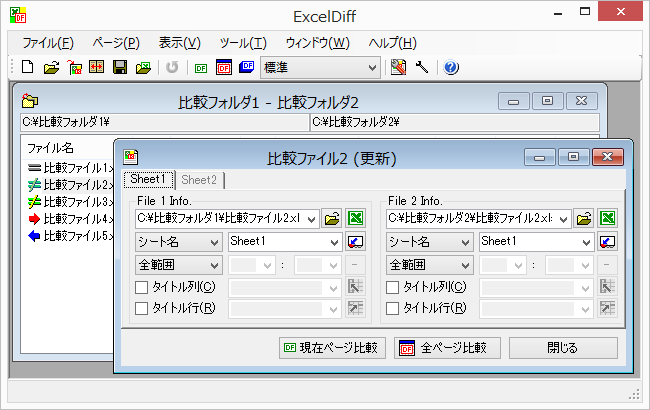Image resolution: width=650 pixels, height=410 pixels.
Task: Open the ファイル(F) menu
Action: [x=48, y=43]
